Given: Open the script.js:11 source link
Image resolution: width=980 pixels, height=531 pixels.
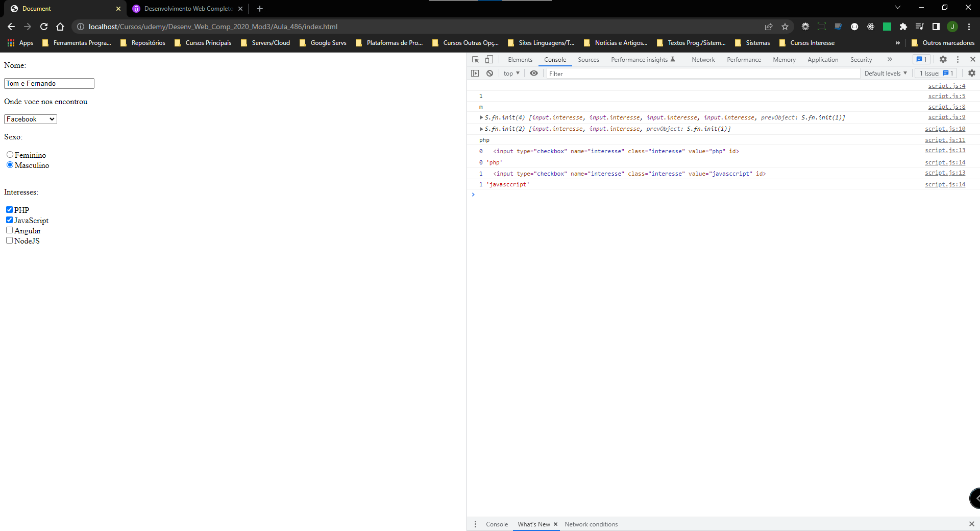Looking at the screenshot, I should point(945,140).
